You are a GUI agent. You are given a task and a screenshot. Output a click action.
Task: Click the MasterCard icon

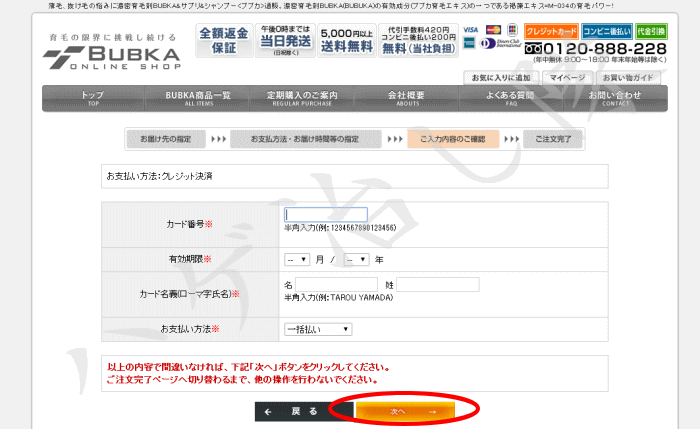coord(493,30)
